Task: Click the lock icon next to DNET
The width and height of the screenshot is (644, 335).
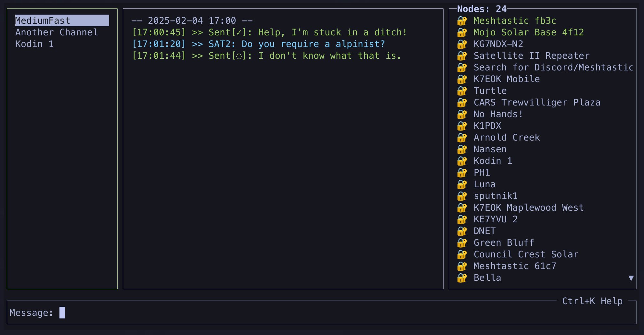Action: click(x=462, y=231)
